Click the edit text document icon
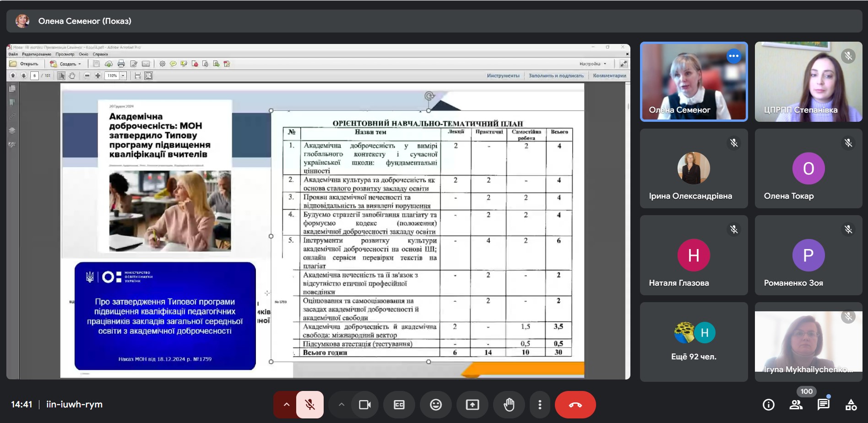The image size is (868, 423). pos(134,64)
